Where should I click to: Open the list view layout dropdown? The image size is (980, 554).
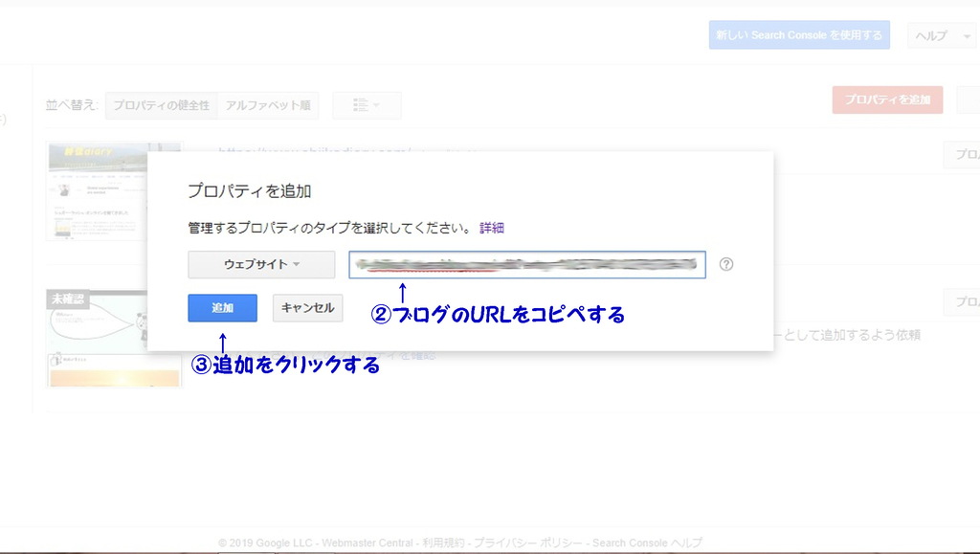coord(367,105)
